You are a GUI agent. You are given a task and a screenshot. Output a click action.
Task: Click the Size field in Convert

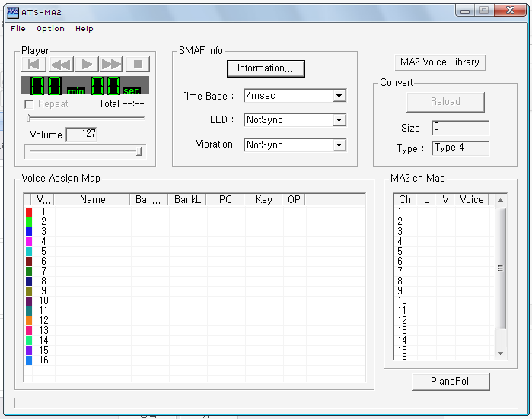click(460, 128)
